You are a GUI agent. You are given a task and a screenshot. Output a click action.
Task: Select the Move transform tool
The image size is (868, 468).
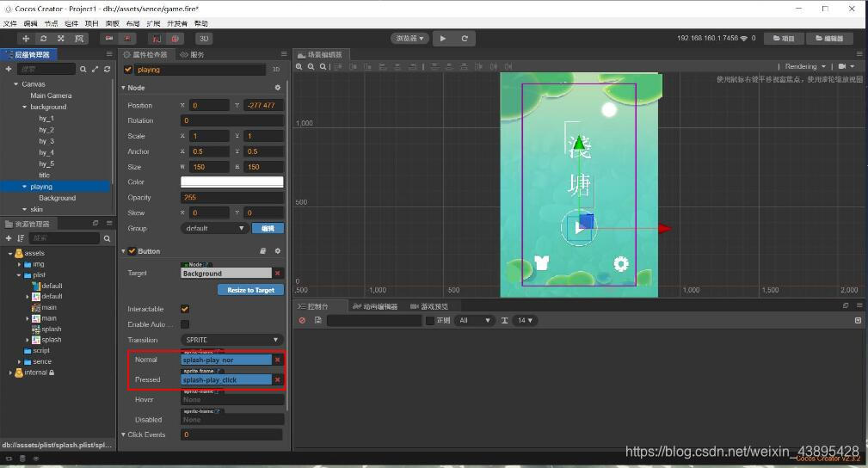point(26,38)
